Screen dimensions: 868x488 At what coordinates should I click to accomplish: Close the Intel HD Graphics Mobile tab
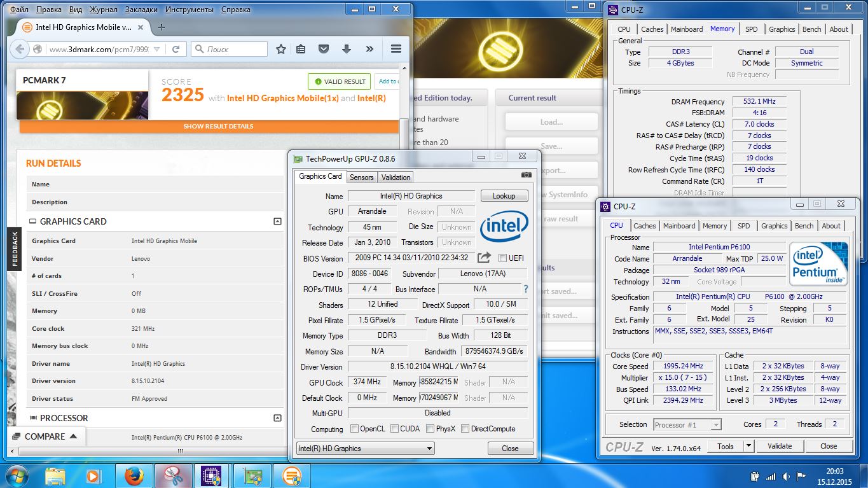coord(141,27)
